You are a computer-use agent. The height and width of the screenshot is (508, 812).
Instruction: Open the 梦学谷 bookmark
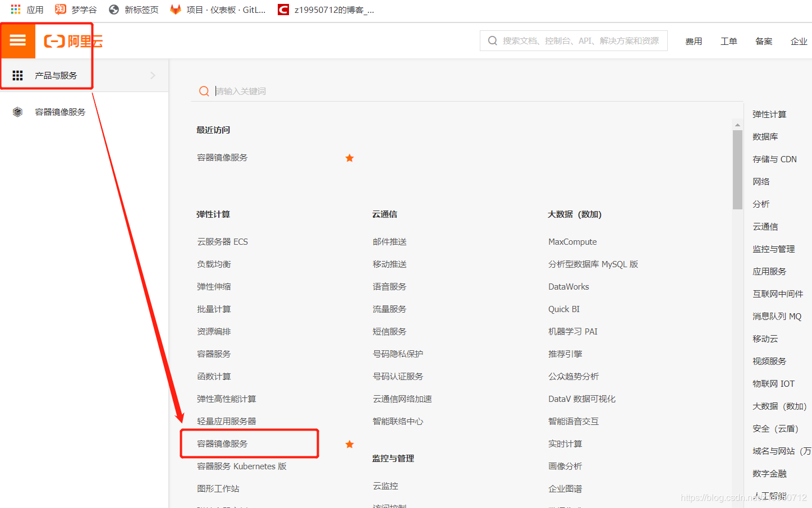[76, 10]
